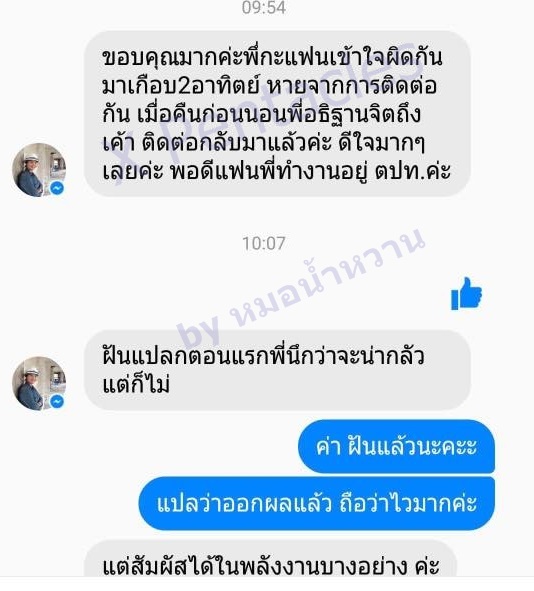This screenshot has width=534, height=591.
Task: Click the words ถือว่าไวมากค่ะ in blue bubble
Action: coord(408,504)
